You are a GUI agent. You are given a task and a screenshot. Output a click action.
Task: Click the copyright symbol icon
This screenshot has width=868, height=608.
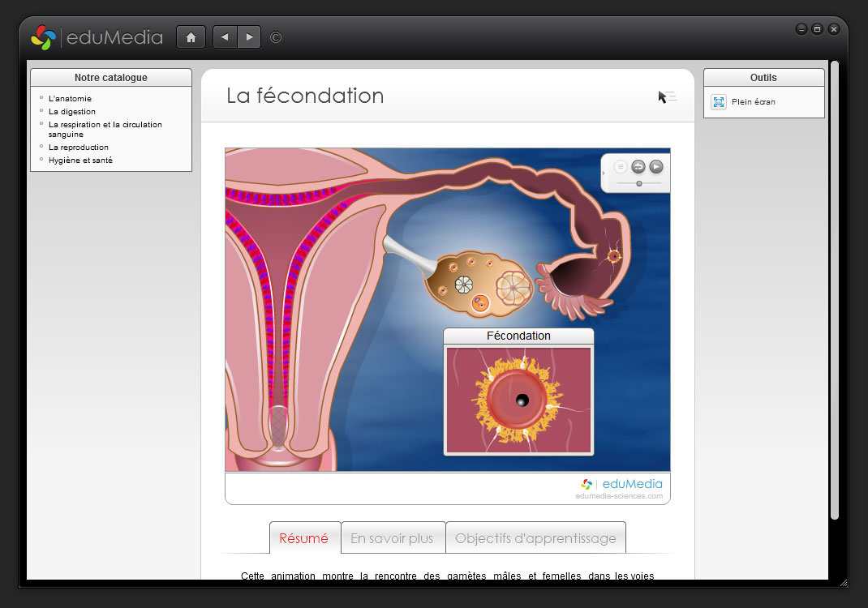(x=276, y=37)
